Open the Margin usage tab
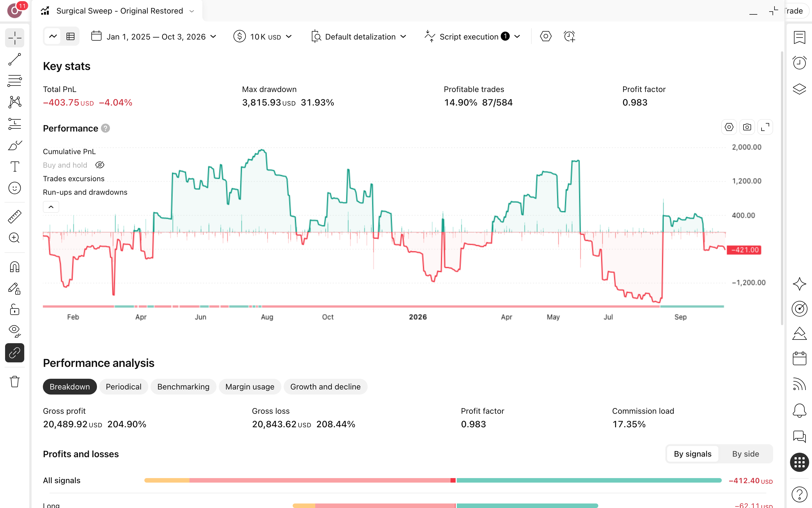This screenshot has width=812, height=508. [250, 387]
